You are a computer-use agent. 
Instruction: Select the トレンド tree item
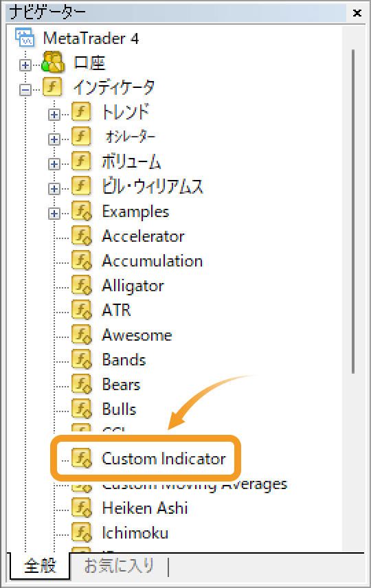[x=126, y=112]
